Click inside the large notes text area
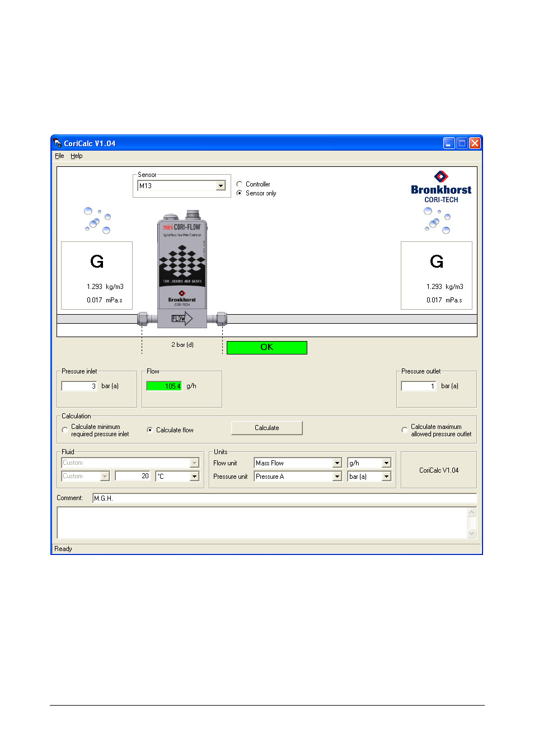This screenshot has width=534, height=756. [x=262, y=523]
